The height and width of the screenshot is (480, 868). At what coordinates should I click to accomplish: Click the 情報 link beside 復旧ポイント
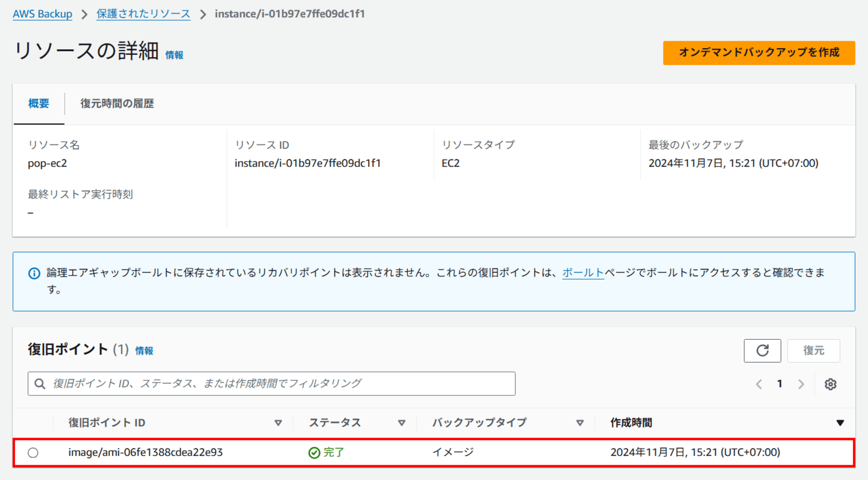click(144, 351)
